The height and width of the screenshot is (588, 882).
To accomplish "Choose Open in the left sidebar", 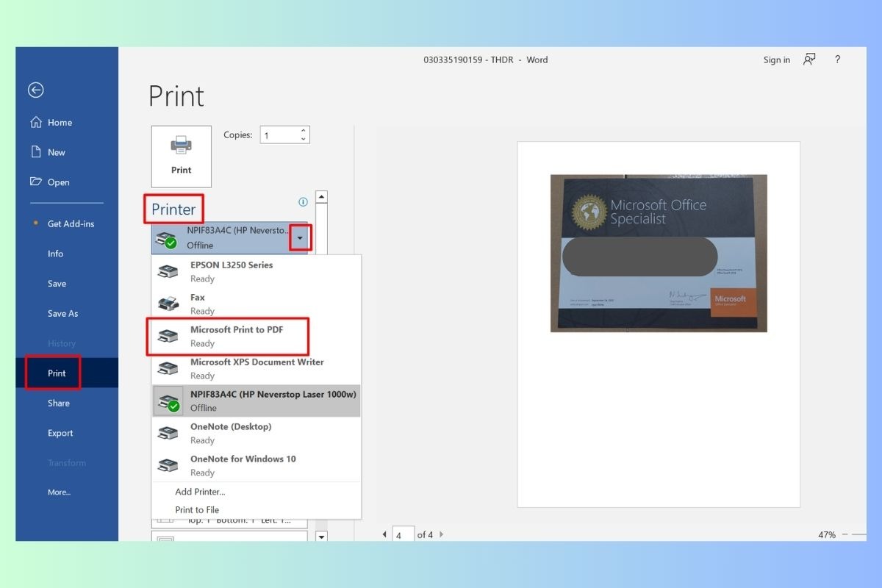I will [x=50, y=182].
